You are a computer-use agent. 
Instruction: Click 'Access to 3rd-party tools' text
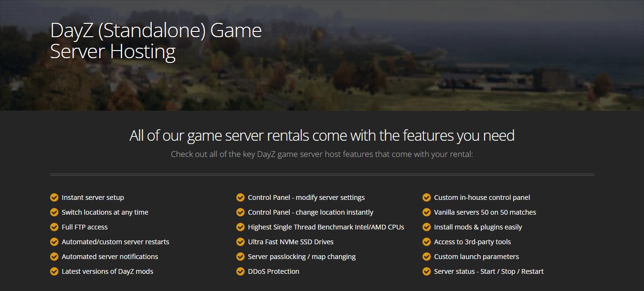click(x=473, y=242)
